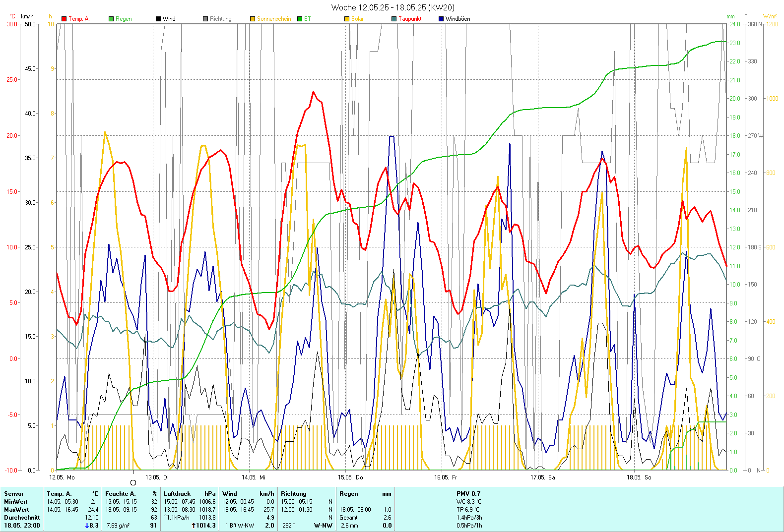Click the Luftdruck column header

[x=177, y=494]
